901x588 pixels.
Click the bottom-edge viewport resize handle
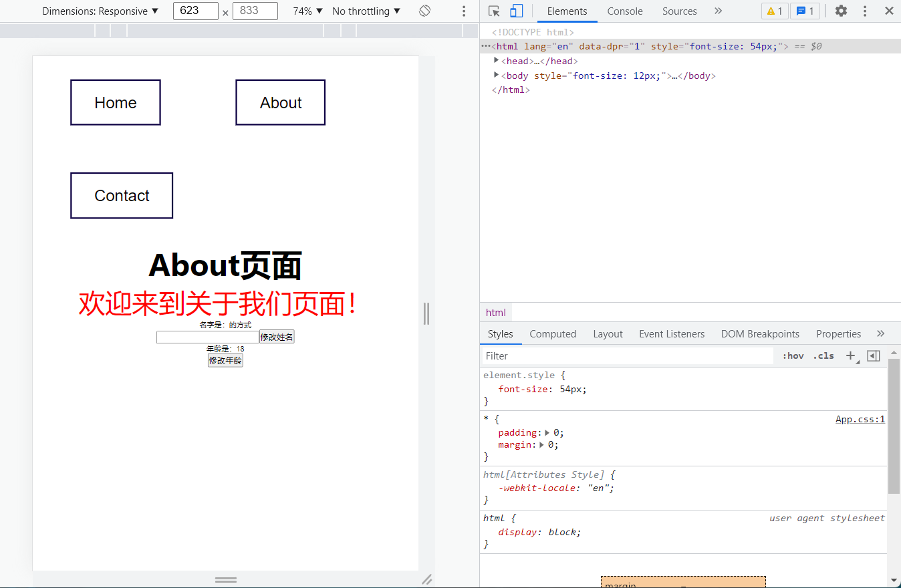(x=226, y=579)
